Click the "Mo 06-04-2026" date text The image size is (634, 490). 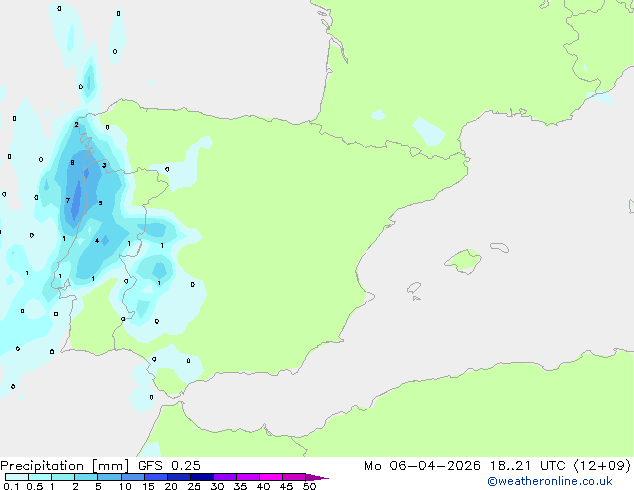422,466
